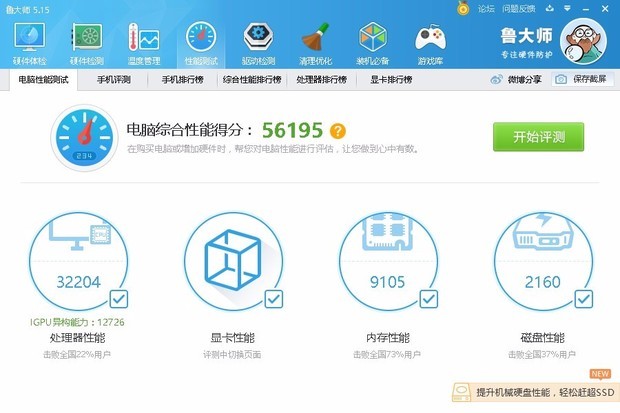
Task: Click the 磁盘性能 label
Action: click(x=542, y=337)
